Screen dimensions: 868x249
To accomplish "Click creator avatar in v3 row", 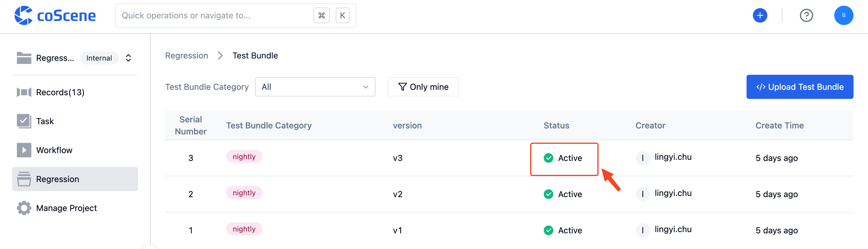I will tap(643, 158).
